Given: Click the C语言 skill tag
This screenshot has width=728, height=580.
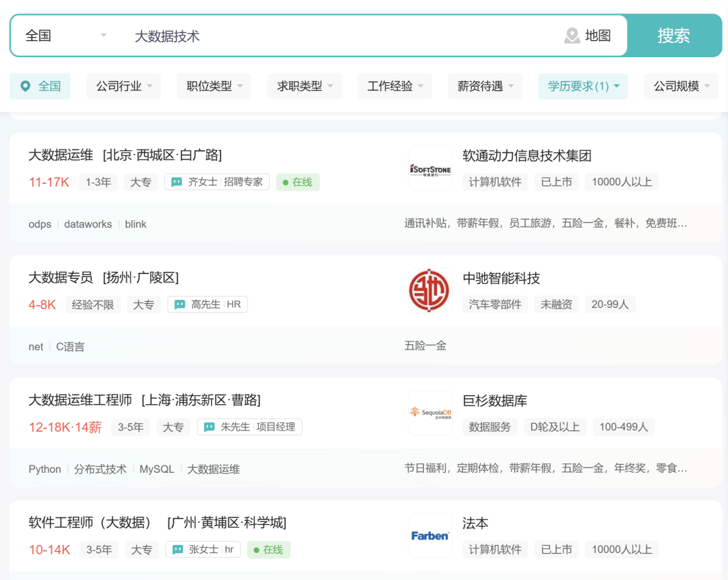Looking at the screenshot, I should click(x=71, y=347).
